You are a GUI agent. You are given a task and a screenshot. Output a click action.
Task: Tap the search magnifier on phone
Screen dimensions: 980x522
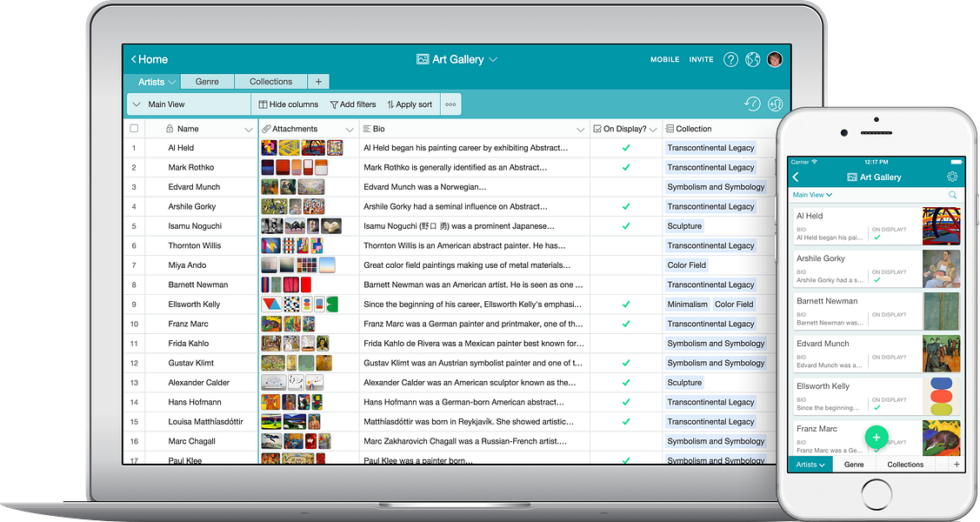(x=952, y=195)
